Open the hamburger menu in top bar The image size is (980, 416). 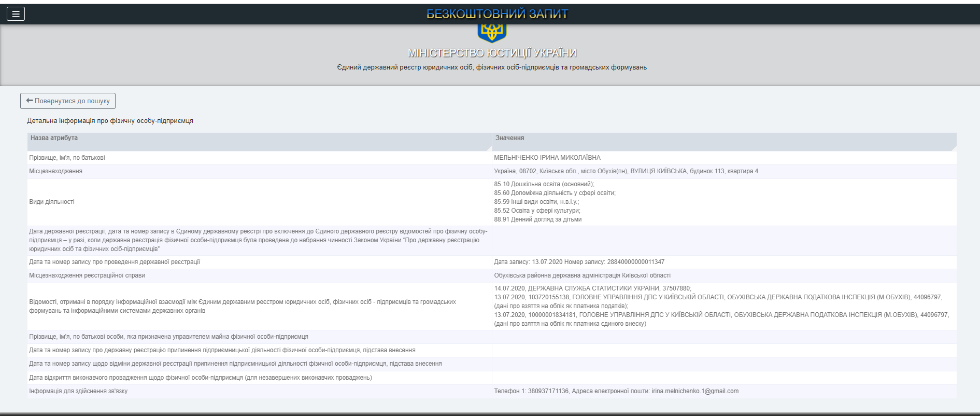pyautogui.click(x=16, y=14)
